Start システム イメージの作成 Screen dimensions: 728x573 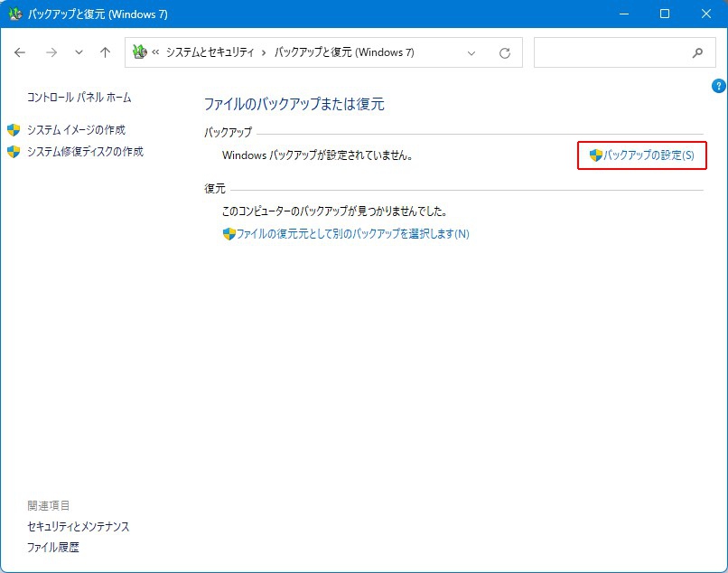point(76,129)
